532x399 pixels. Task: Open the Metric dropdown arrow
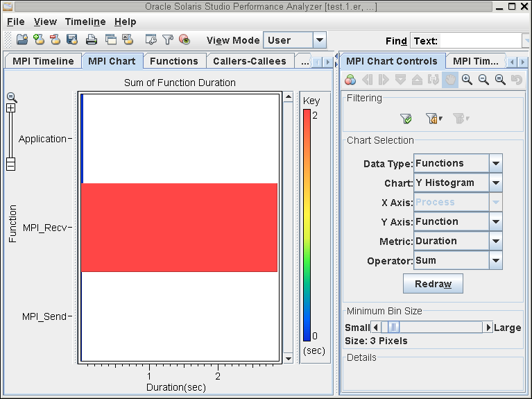496,241
